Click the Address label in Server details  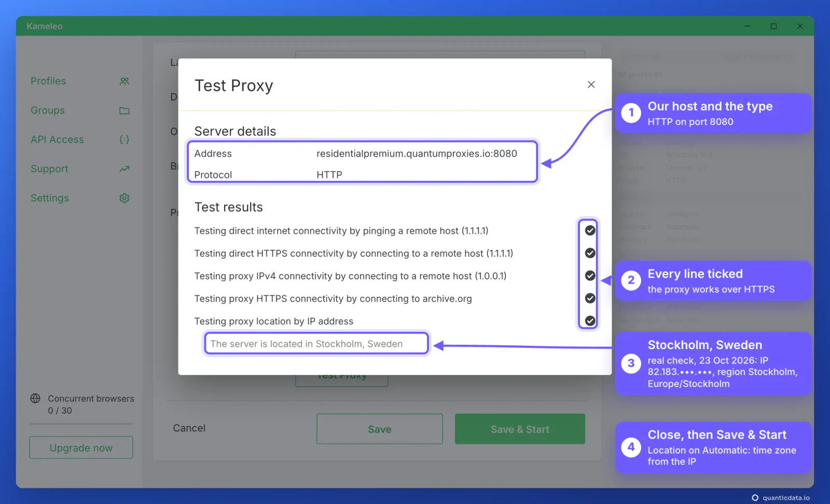click(x=213, y=153)
